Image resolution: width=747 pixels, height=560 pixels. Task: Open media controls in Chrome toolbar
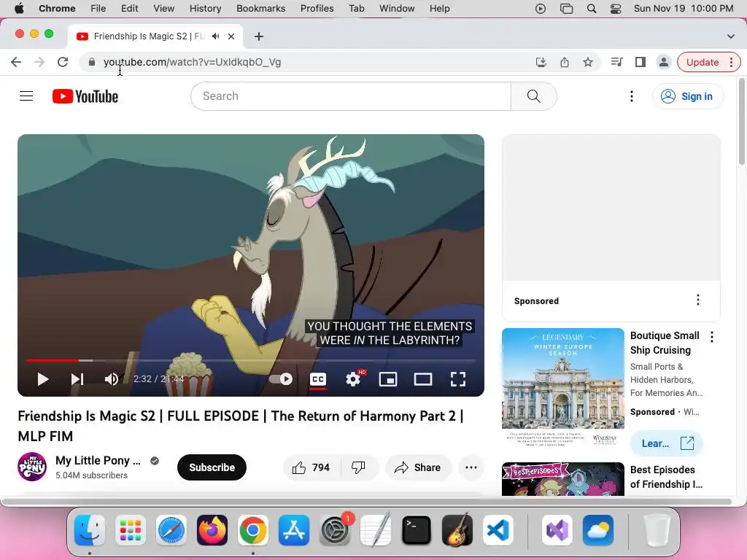point(616,62)
